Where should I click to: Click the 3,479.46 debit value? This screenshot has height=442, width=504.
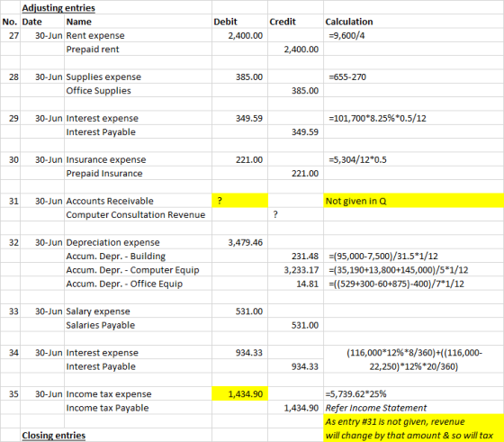coord(245,242)
